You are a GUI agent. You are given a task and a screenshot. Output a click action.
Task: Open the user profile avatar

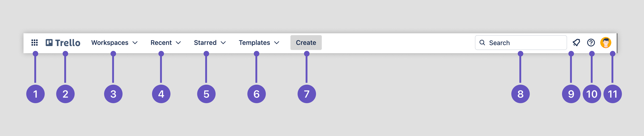(x=606, y=43)
